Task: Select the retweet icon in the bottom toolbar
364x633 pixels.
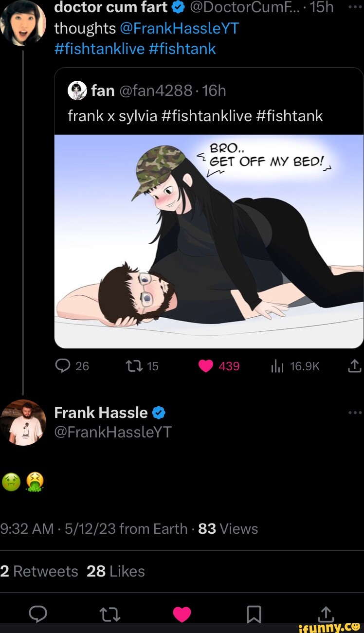Action: point(109,614)
